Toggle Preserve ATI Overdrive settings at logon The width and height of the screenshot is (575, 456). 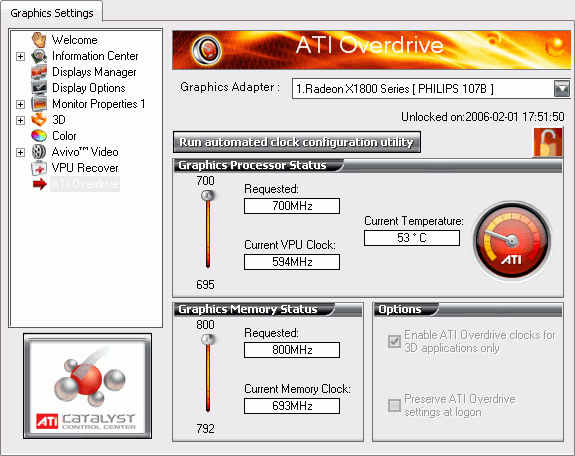pyautogui.click(x=394, y=405)
